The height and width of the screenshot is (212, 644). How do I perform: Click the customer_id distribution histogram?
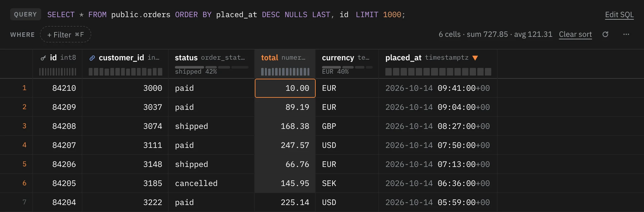coord(126,72)
